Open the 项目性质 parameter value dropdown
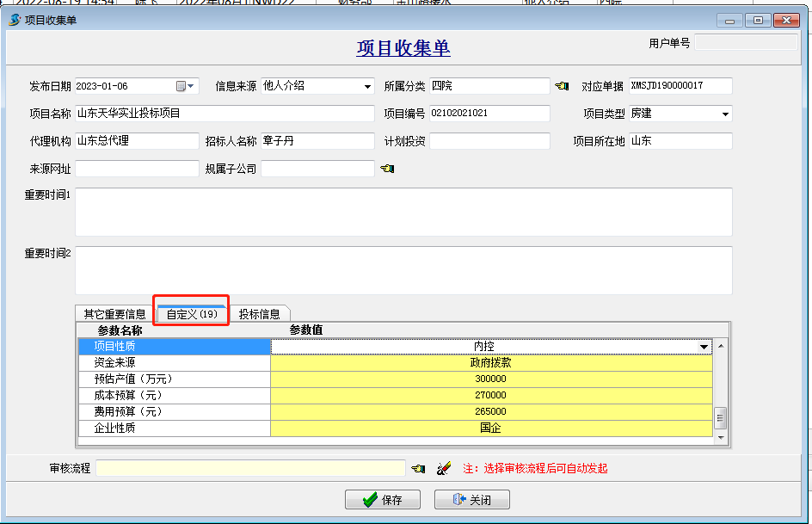This screenshot has height=524, width=812. point(704,347)
